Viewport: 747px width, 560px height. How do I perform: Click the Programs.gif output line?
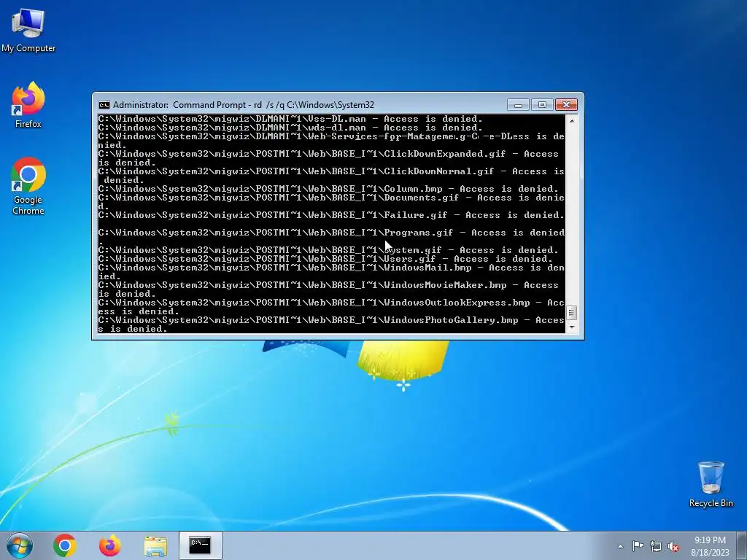pyautogui.click(x=331, y=237)
